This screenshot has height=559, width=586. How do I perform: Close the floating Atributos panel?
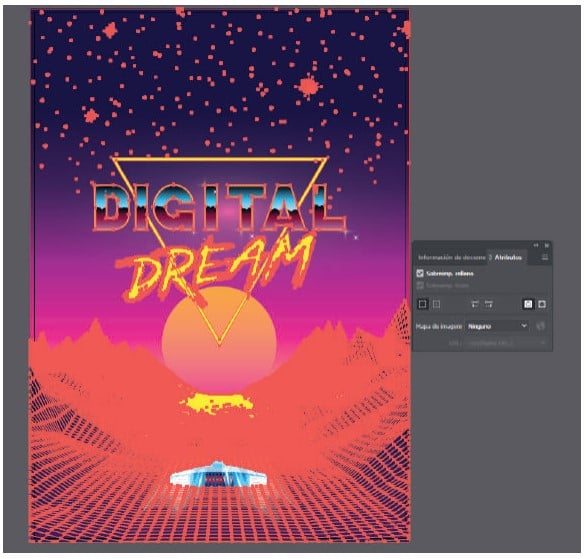point(547,245)
